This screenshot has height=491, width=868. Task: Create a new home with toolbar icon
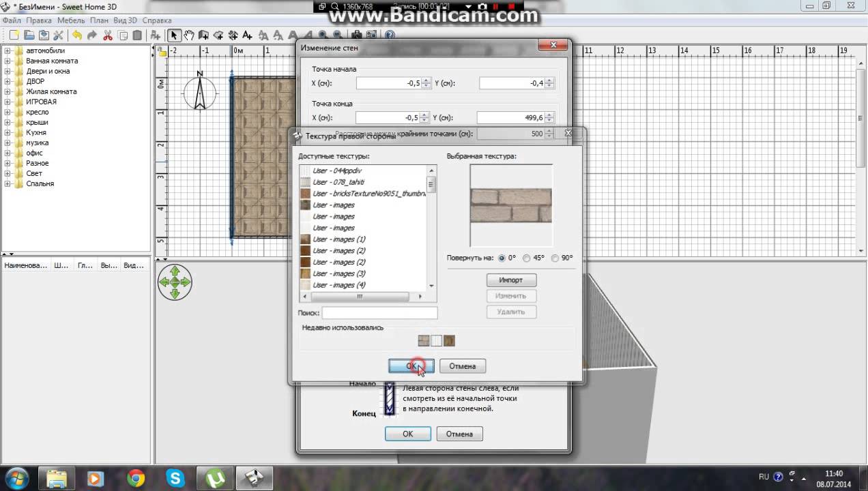point(14,35)
